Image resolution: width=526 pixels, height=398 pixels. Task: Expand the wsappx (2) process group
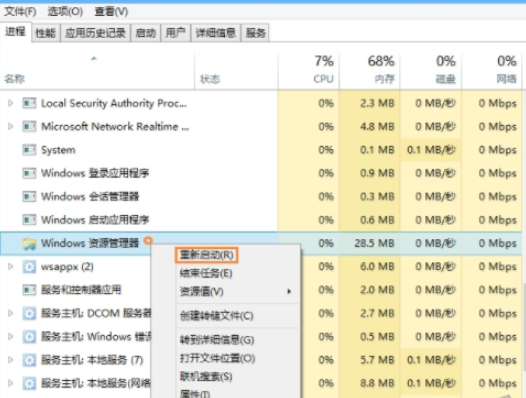pyautogui.click(x=10, y=266)
